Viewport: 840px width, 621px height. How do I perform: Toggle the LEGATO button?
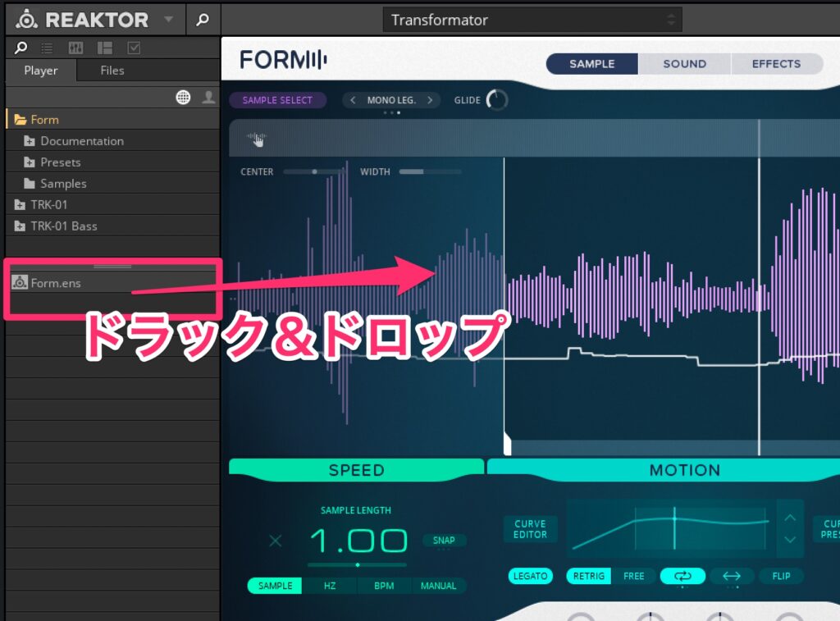[530, 576]
